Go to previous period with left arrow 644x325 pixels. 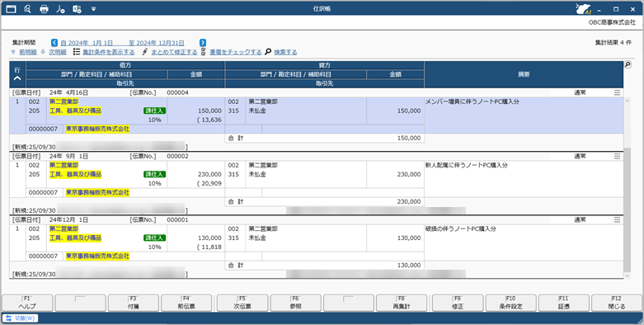(54, 43)
